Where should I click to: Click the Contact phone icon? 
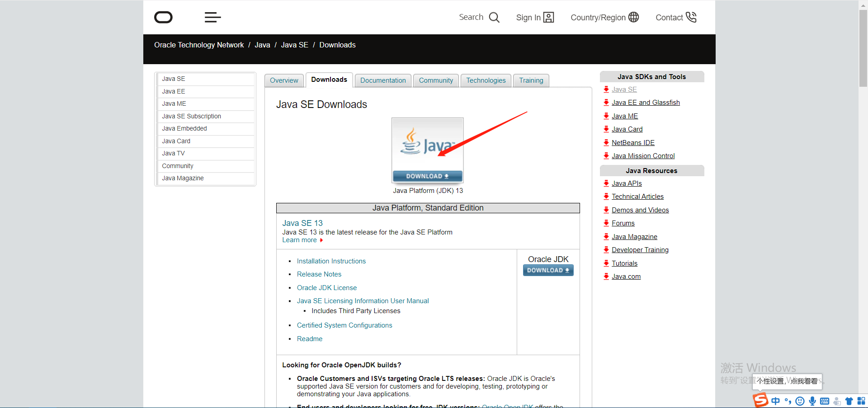(691, 17)
